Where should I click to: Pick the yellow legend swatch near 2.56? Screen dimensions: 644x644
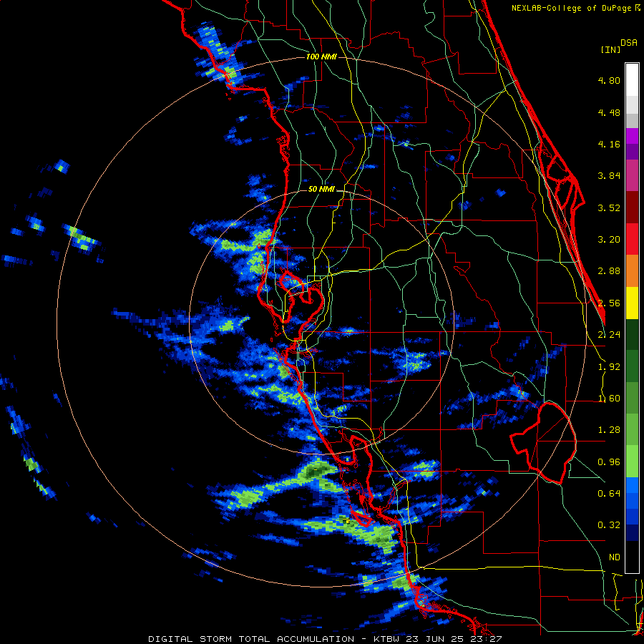[x=632, y=303]
